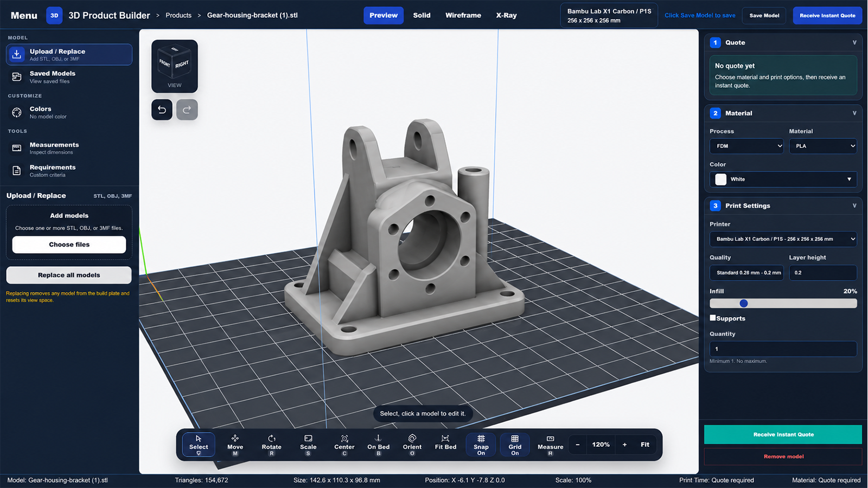Click the Bambu Lab X1 Carbon printer badge
Image resolution: width=868 pixels, height=488 pixels.
point(609,15)
